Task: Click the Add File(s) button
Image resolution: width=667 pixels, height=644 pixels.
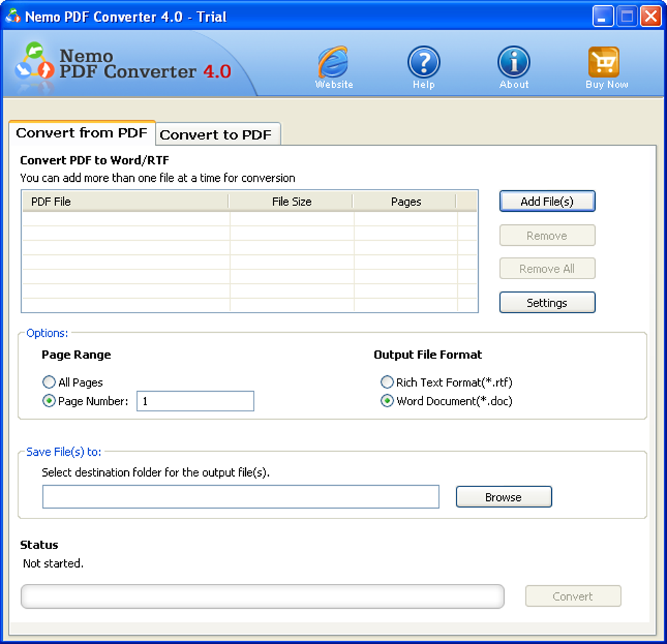Action: 547,201
